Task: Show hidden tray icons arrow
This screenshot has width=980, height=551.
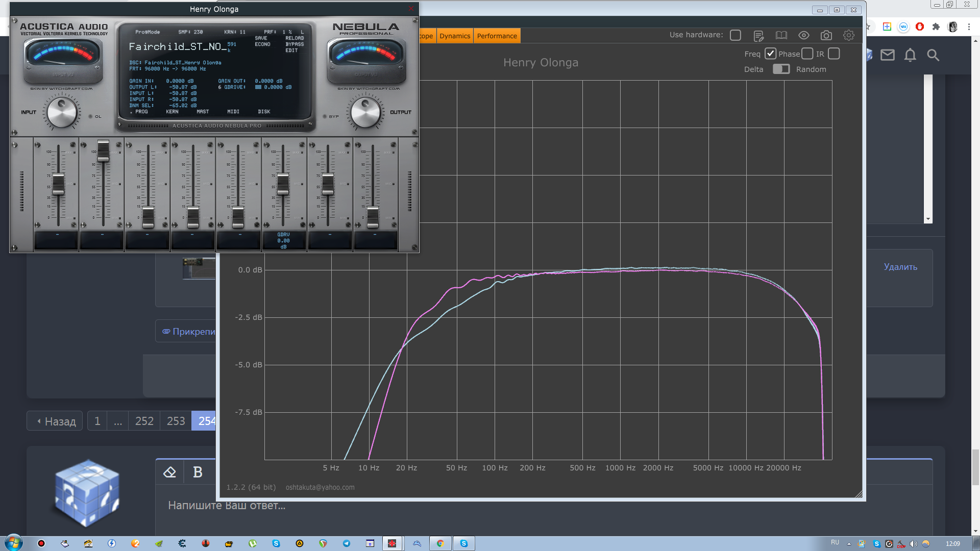Action: coord(849,544)
